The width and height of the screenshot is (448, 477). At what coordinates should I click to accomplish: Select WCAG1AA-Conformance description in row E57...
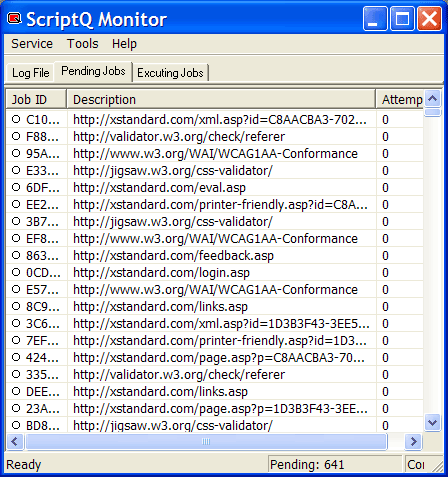pos(215,290)
